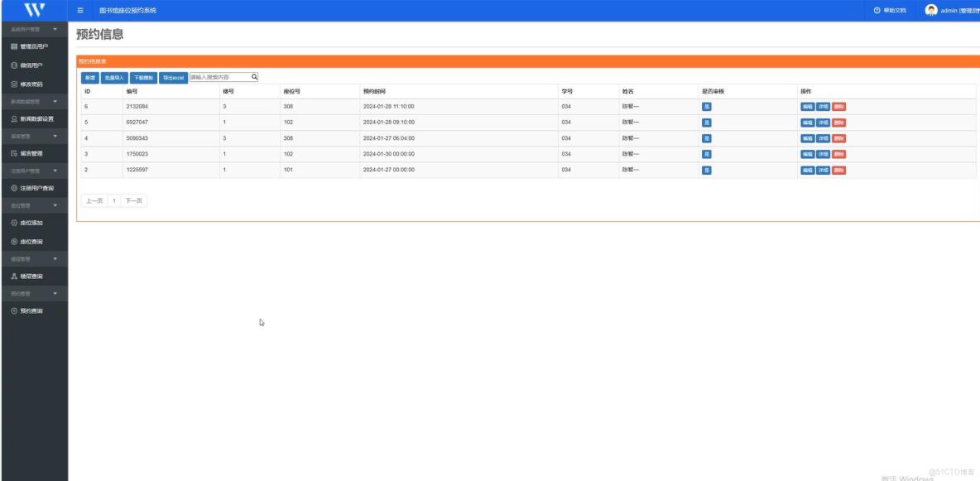Viewport: 980px width, 481px height.
Task: Click the 导出excel export button
Action: coord(173,78)
